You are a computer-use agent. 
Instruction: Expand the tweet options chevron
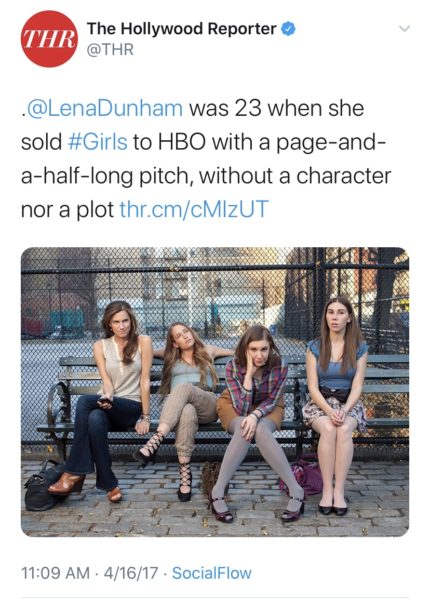tap(404, 29)
